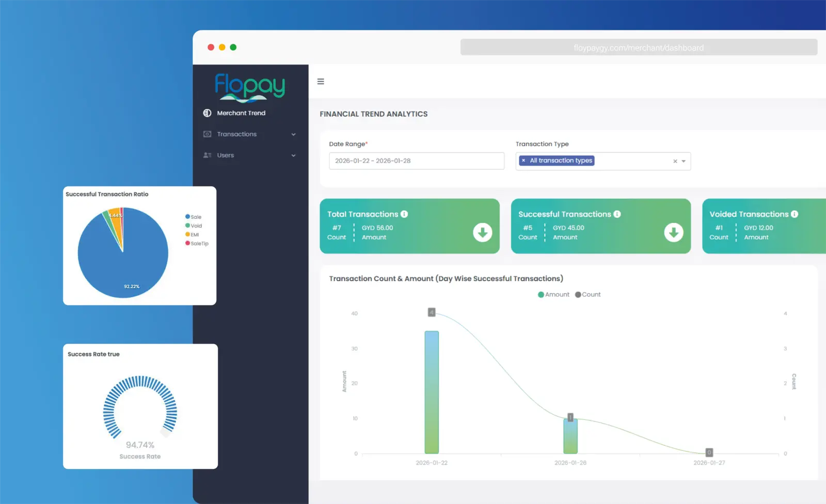Toggle the Count legend series

[588, 295]
